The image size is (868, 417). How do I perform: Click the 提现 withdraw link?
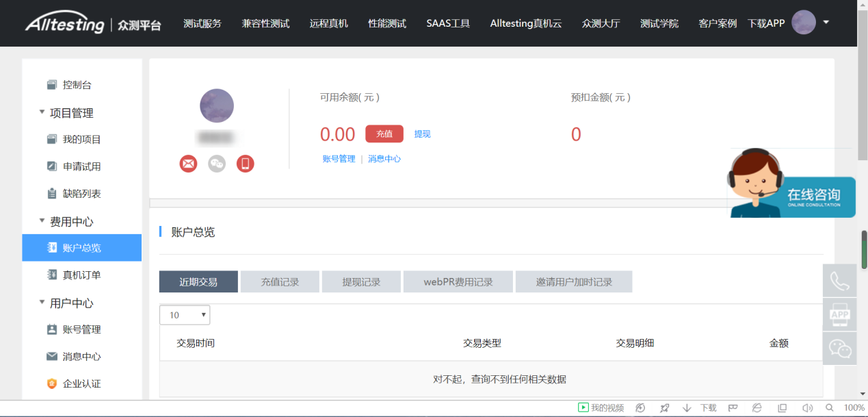(422, 134)
